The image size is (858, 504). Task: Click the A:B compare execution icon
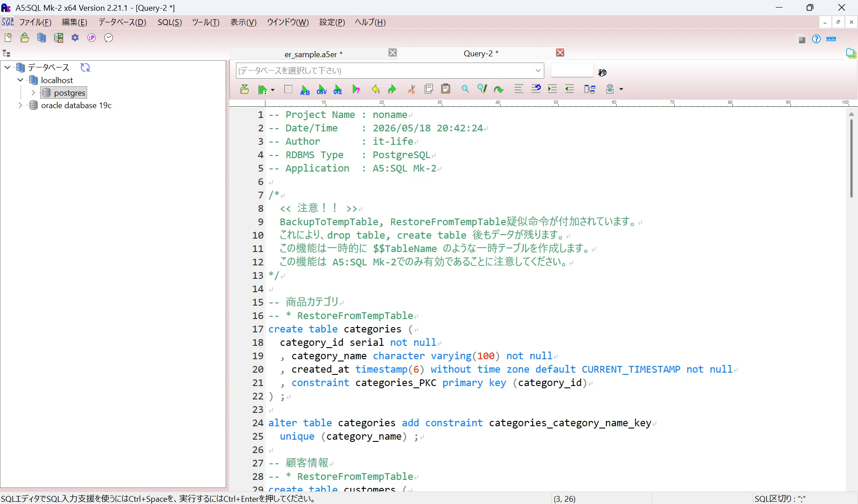click(x=305, y=89)
